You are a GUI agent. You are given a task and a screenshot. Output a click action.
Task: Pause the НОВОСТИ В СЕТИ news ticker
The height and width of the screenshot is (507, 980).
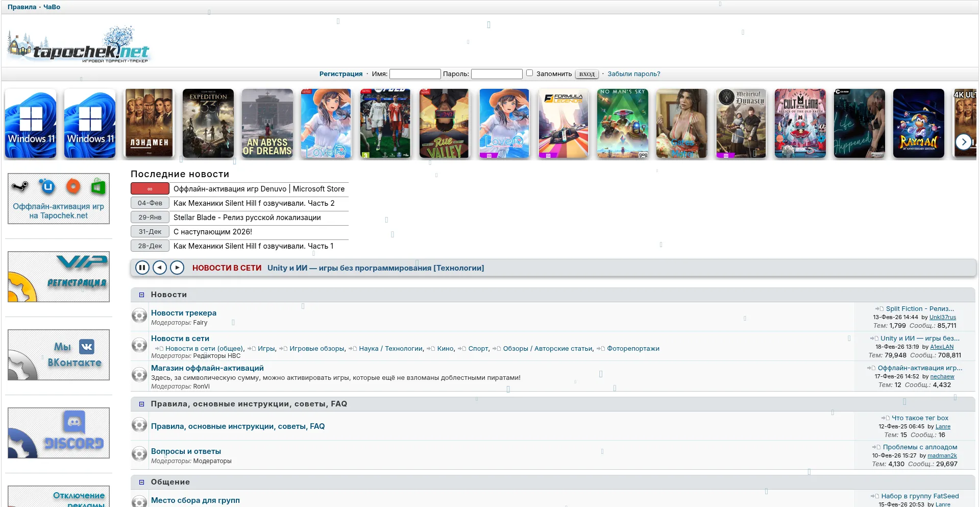[x=142, y=268]
